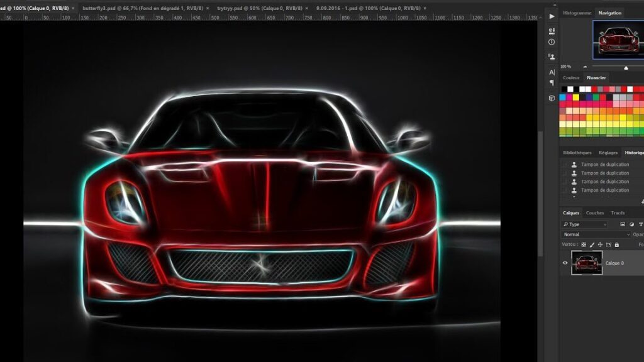
Task: Toggle lock all padlock icon
Action: pyautogui.click(x=616, y=244)
